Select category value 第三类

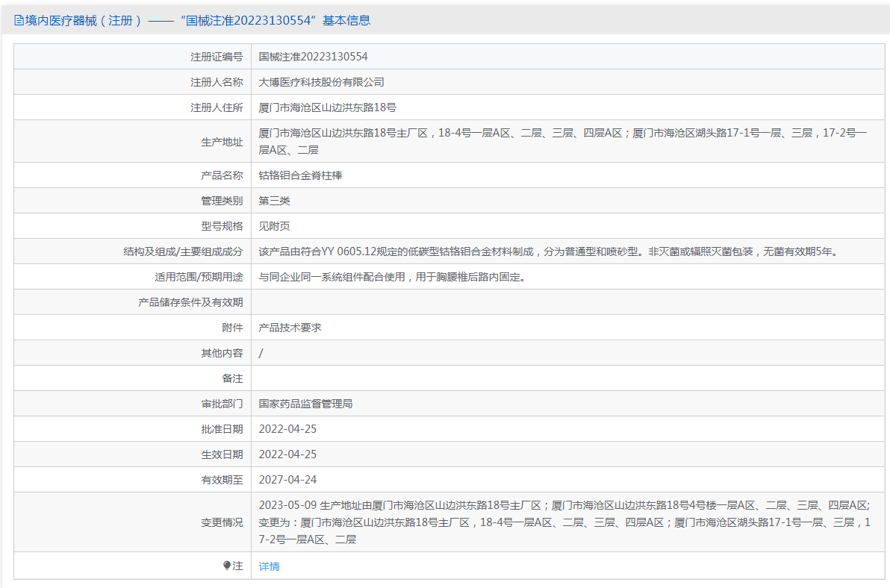(x=274, y=201)
